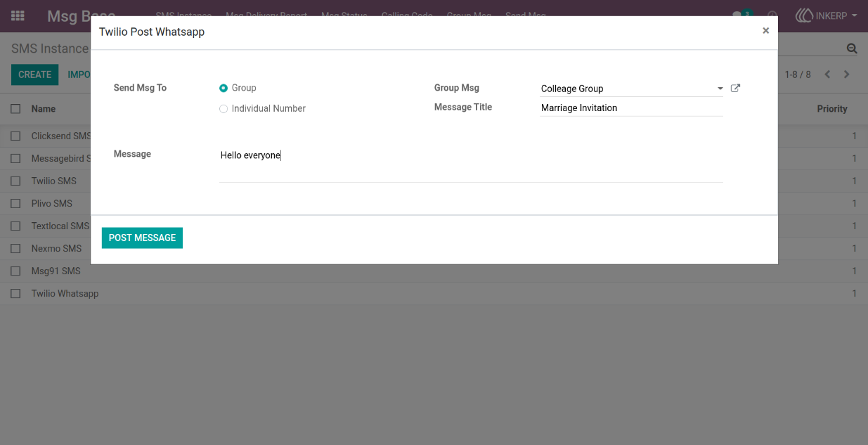868x445 pixels.
Task: Check the Messagebird row checkbox
Action: (15, 158)
